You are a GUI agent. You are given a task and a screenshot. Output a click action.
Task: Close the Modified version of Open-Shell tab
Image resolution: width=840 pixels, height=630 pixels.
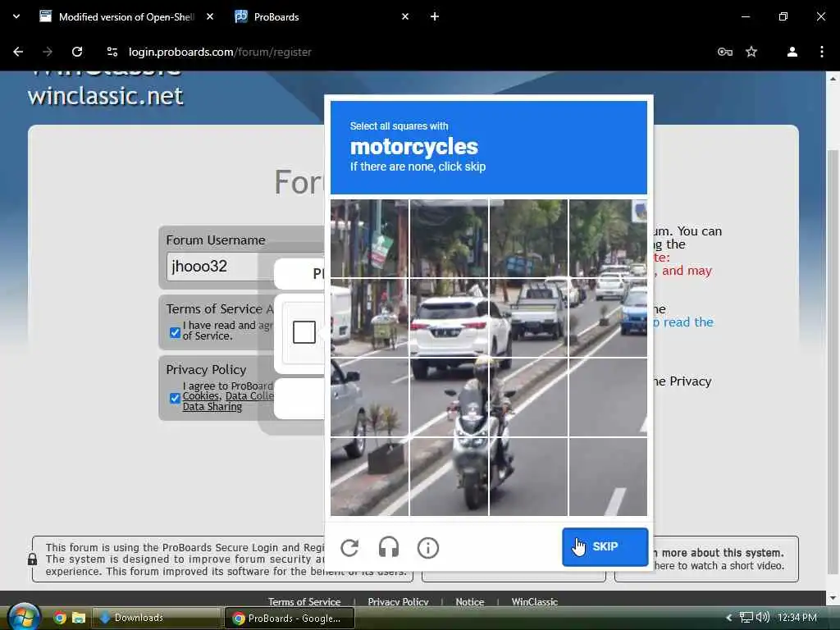click(210, 16)
